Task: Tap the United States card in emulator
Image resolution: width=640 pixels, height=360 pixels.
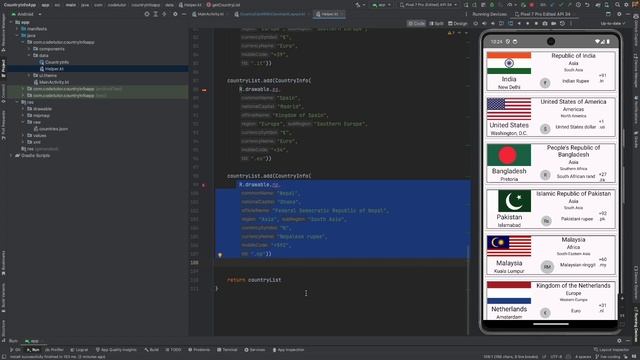Action: pyautogui.click(x=551, y=117)
